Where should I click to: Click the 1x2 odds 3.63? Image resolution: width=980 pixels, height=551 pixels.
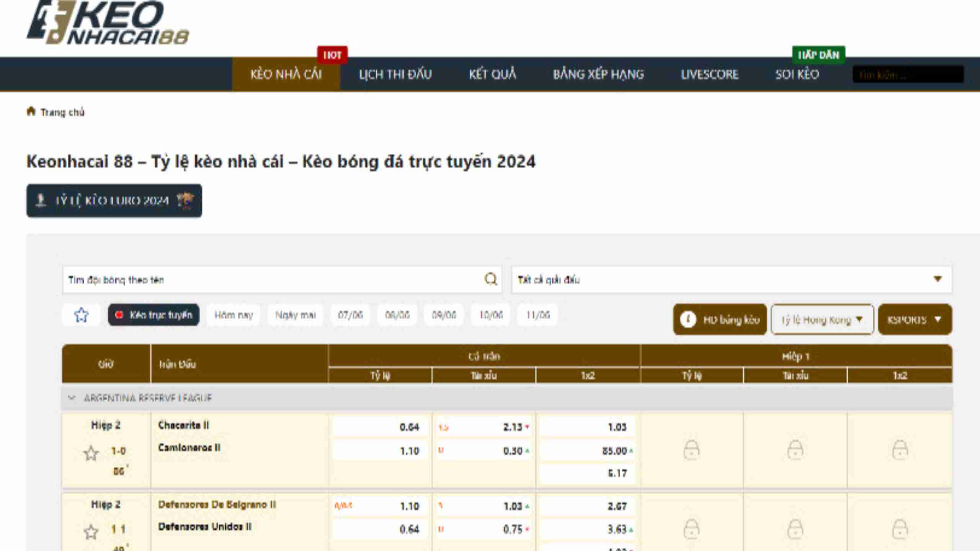(x=588, y=529)
